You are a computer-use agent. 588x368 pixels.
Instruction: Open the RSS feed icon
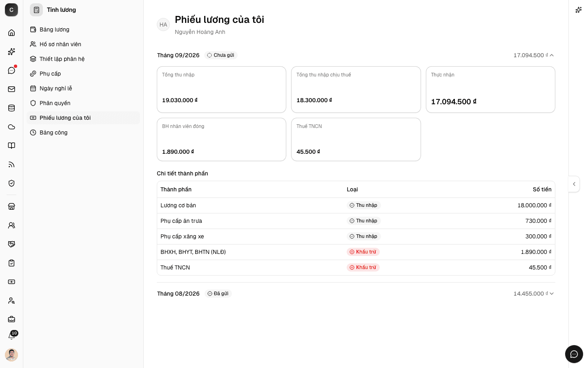pos(11,164)
